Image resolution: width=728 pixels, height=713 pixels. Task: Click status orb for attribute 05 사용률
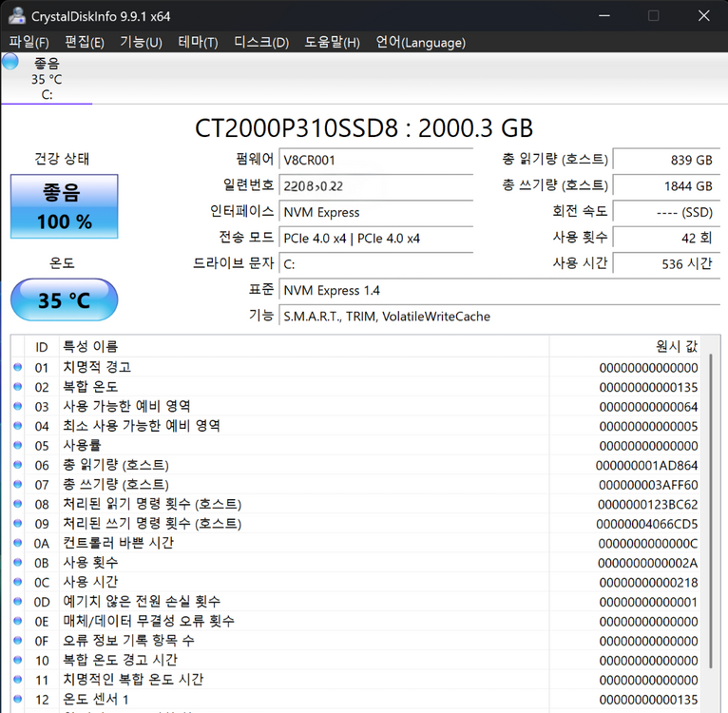[18, 445]
